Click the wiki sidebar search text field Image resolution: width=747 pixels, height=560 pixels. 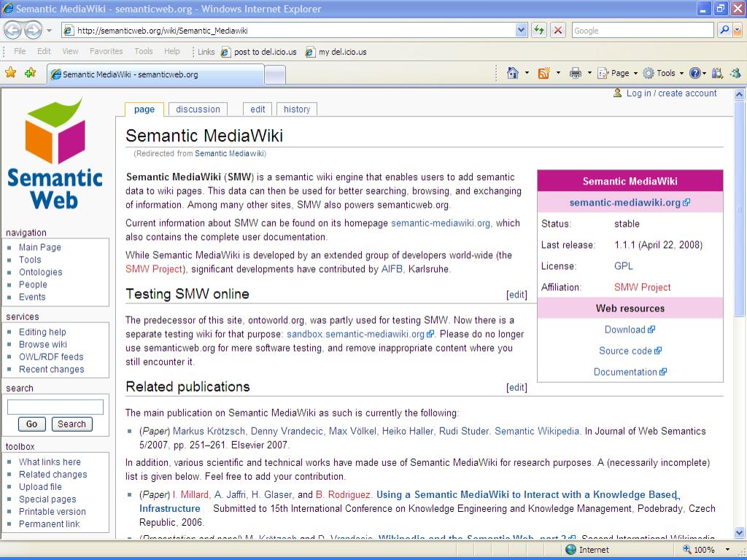tap(55, 407)
